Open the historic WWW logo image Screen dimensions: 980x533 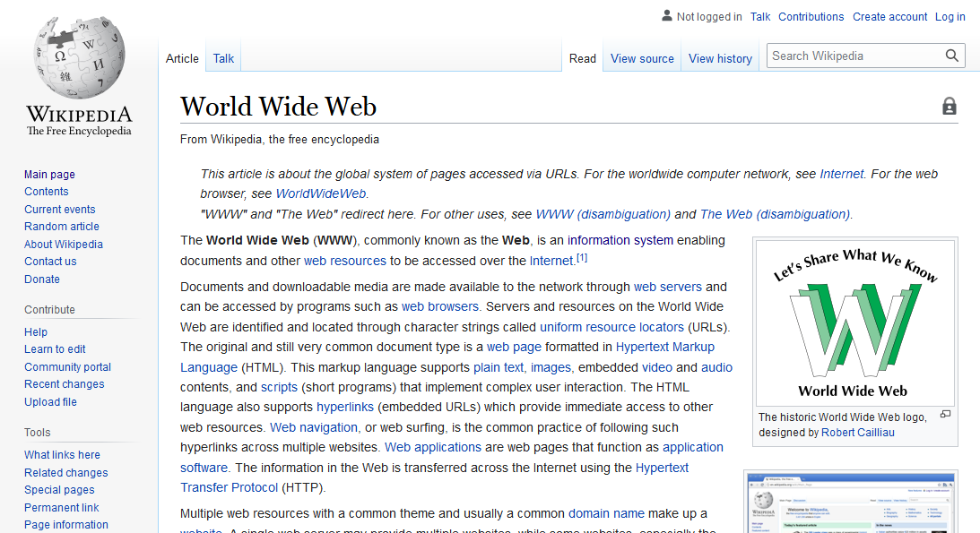point(855,322)
